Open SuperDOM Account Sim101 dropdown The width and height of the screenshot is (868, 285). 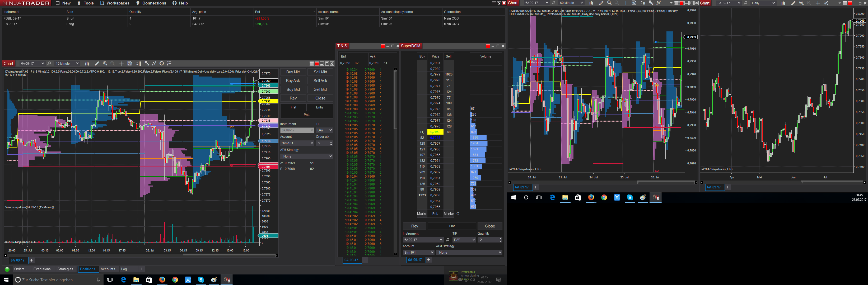click(418, 253)
